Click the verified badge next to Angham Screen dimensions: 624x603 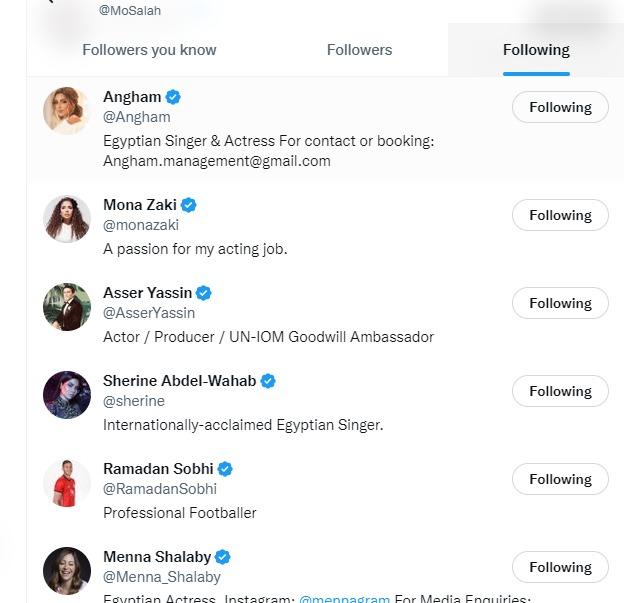173,97
